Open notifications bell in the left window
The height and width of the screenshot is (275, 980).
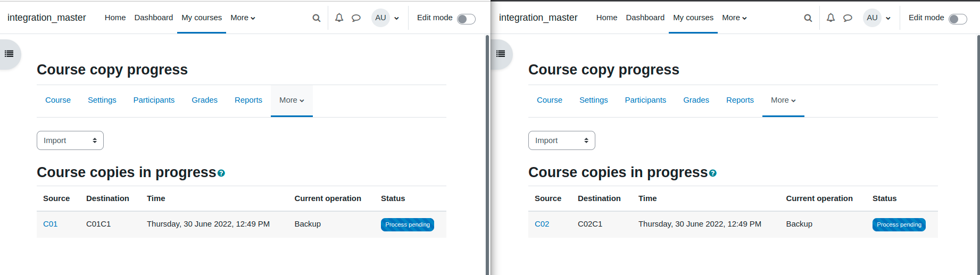[339, 18]
